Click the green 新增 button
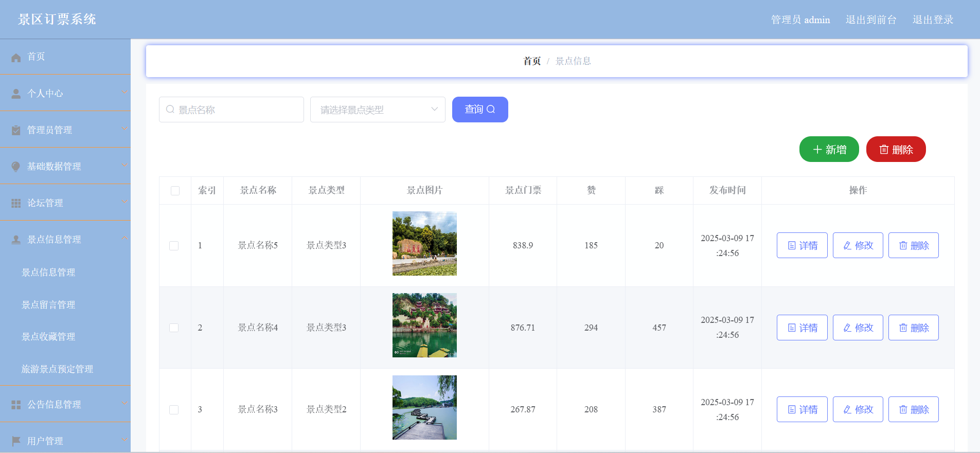This screenshot has width=980, height=453. [x=829, y=149]
